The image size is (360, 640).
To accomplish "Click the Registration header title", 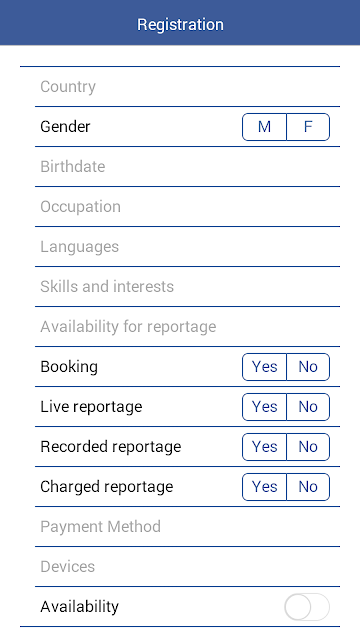I will (180, 24).
